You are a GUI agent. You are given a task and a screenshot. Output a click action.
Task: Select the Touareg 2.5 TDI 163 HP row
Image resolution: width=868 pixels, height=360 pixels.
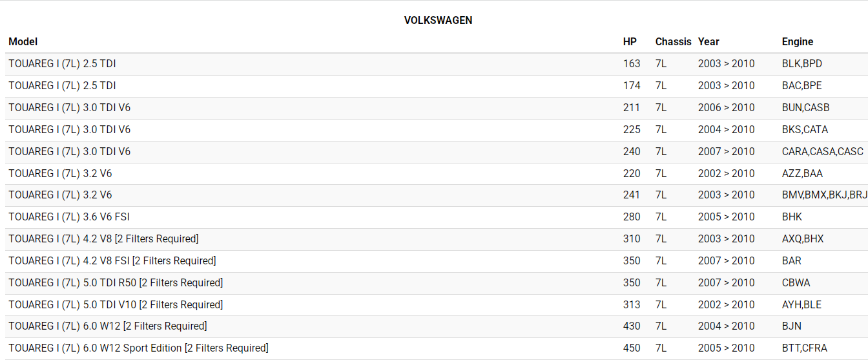(63, 63)
